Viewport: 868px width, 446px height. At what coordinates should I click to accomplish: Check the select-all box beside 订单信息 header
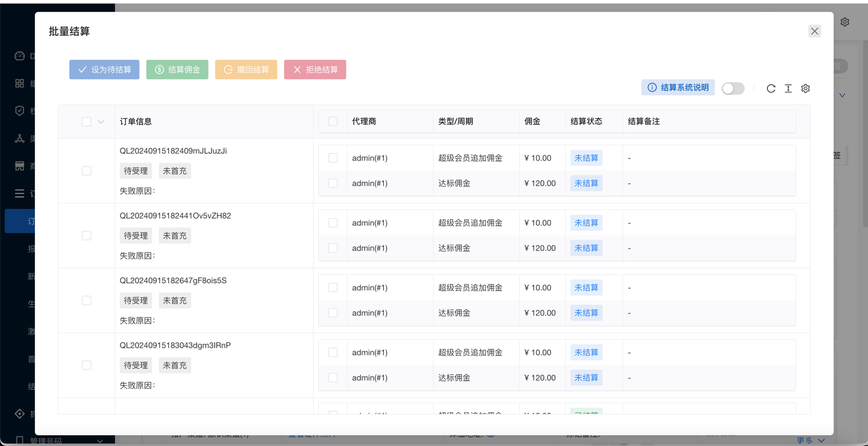[x=86, y=122]
